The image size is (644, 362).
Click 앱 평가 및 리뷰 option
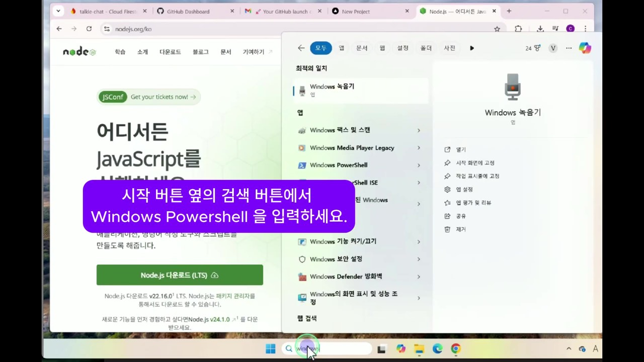coord(473,203)
